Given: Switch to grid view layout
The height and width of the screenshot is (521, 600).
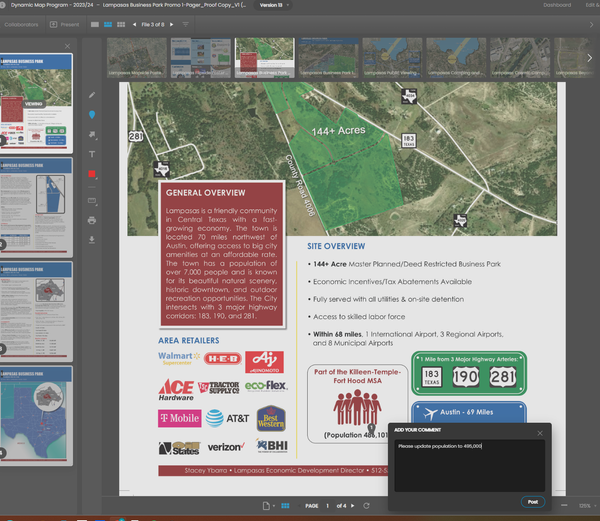Looking at the screenshot, I should click(121, 24).
